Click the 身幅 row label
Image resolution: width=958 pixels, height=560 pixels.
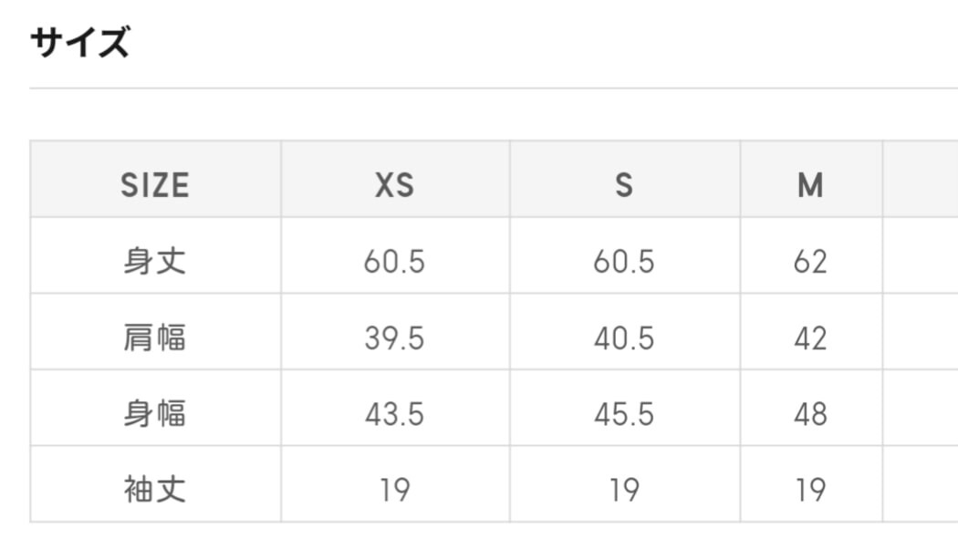(x=155, y=414)
